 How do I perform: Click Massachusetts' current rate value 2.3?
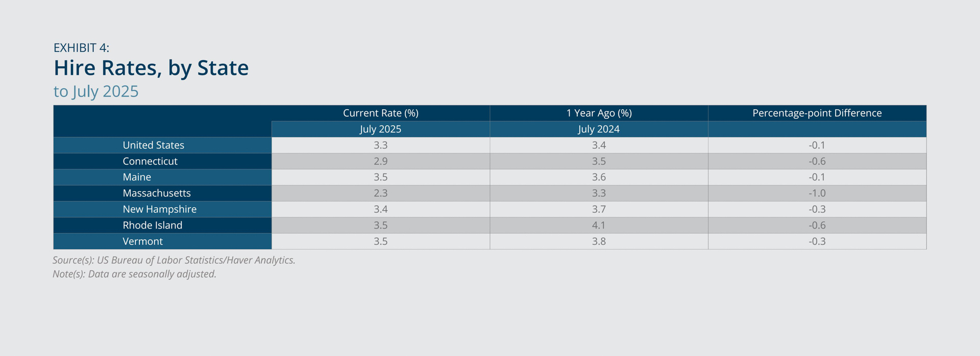(380, 193)
